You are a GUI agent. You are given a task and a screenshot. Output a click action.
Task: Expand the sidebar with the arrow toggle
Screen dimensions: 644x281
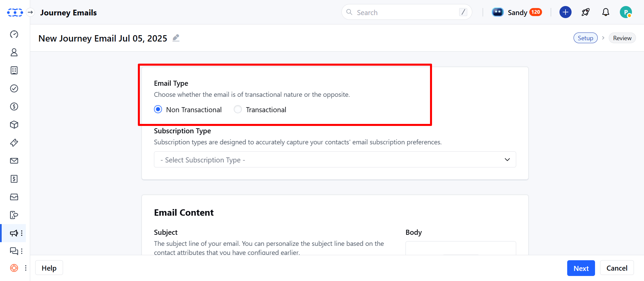tap(31, 12)
